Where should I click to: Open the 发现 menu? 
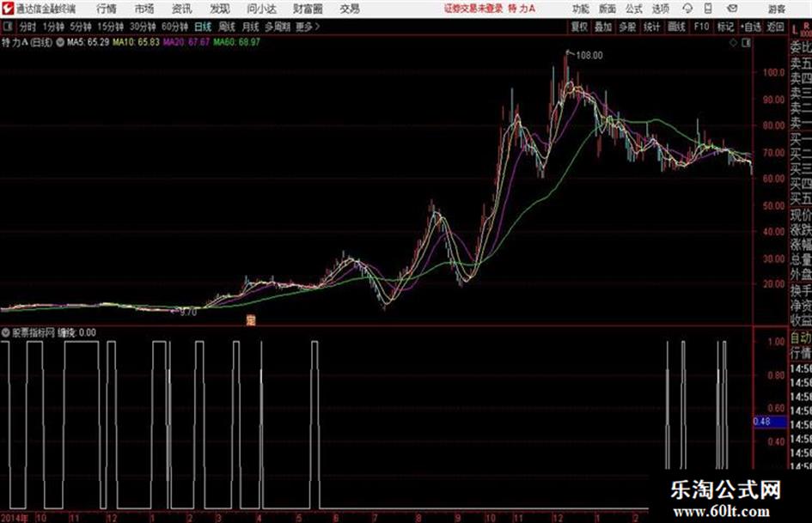pyautogui.click(x=220, y=9)
